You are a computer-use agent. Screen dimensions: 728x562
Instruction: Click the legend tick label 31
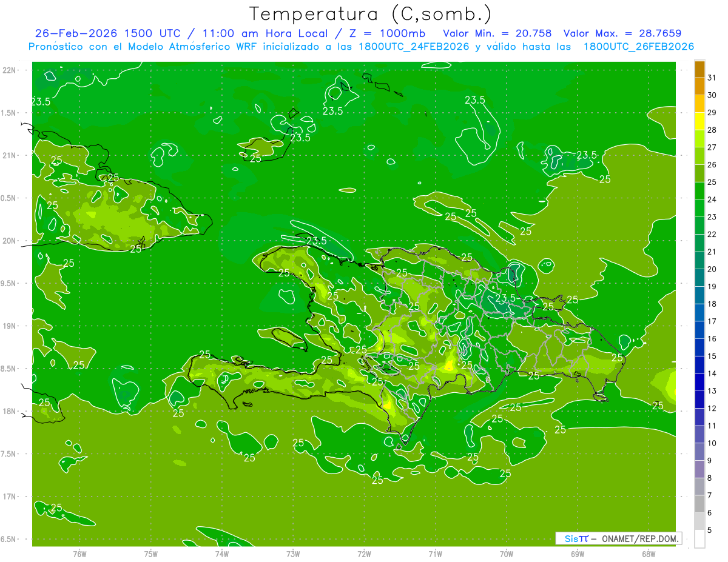712,78
